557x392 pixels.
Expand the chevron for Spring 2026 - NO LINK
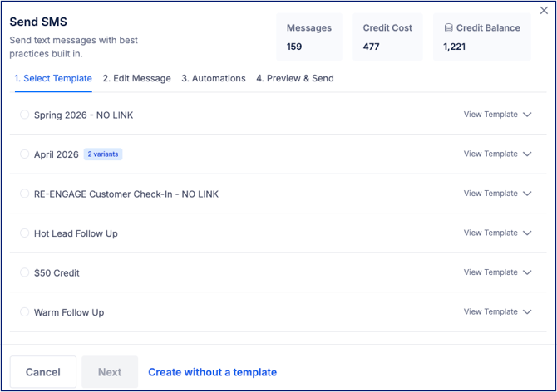[527, 115]
